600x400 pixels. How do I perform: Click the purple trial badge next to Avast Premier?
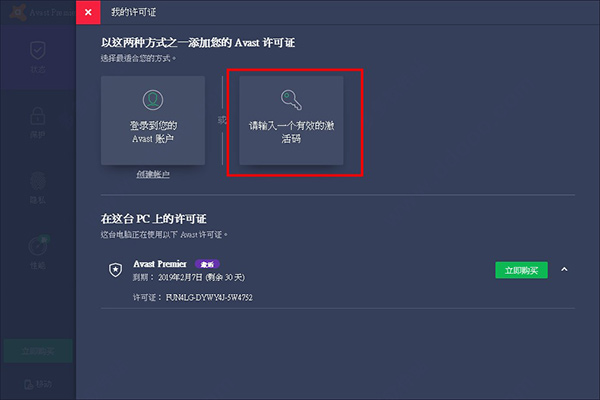pos(207,264)
